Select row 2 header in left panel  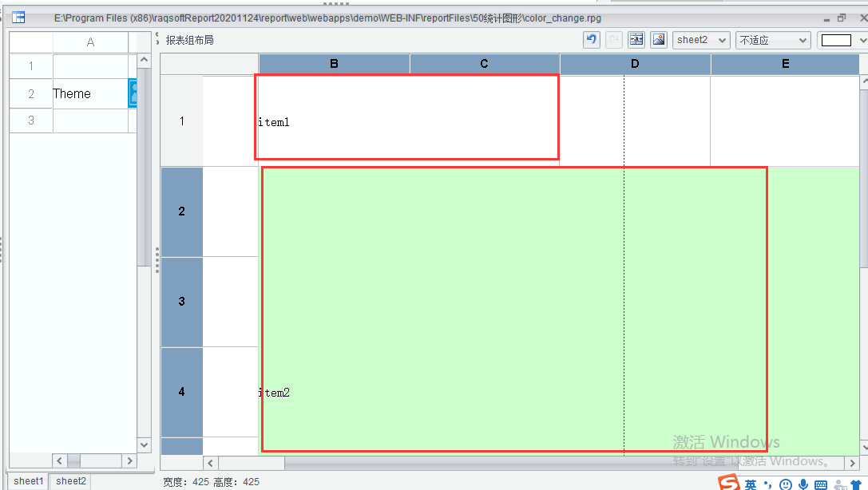(31, 94)
